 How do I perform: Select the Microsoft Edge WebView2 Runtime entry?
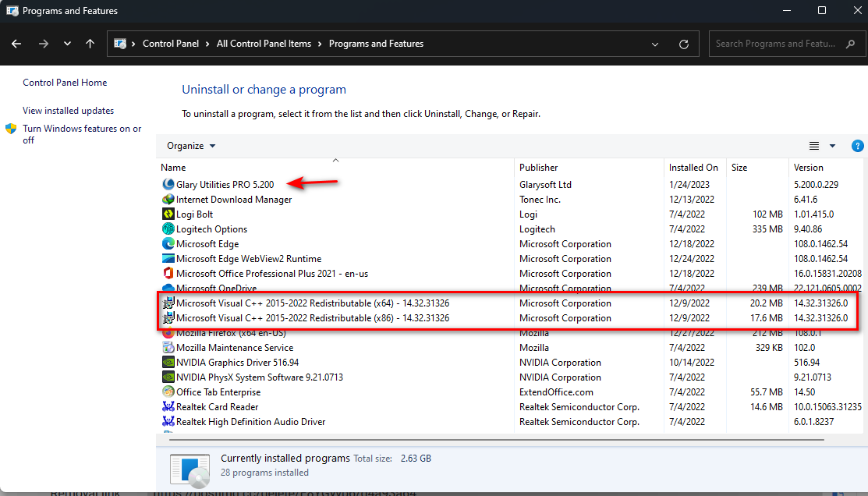pyautogui.click(x=249, y=258)
